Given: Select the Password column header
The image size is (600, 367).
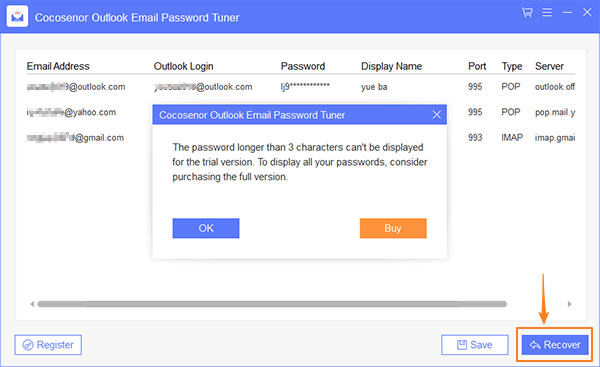Looking at the screenshot, I should 303,66.
